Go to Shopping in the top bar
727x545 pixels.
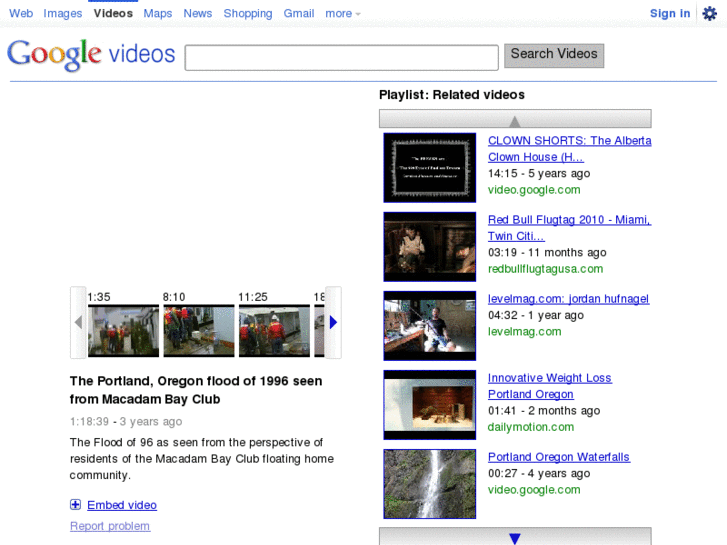coord(248,13)
